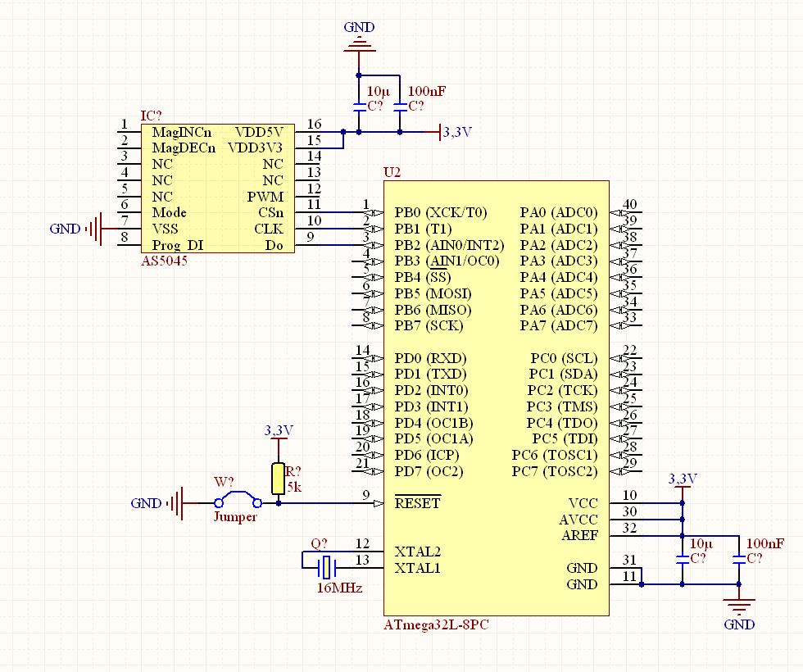The width and height of the screenshot is (803, 672).
Task: Click the 'Jumper' label text
Action: [235, 517]
